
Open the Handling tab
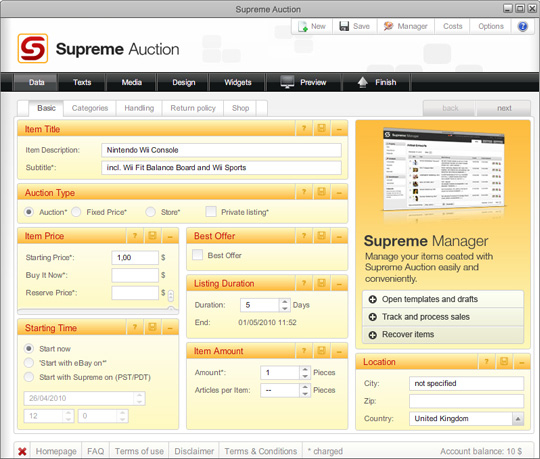[139, 108]
